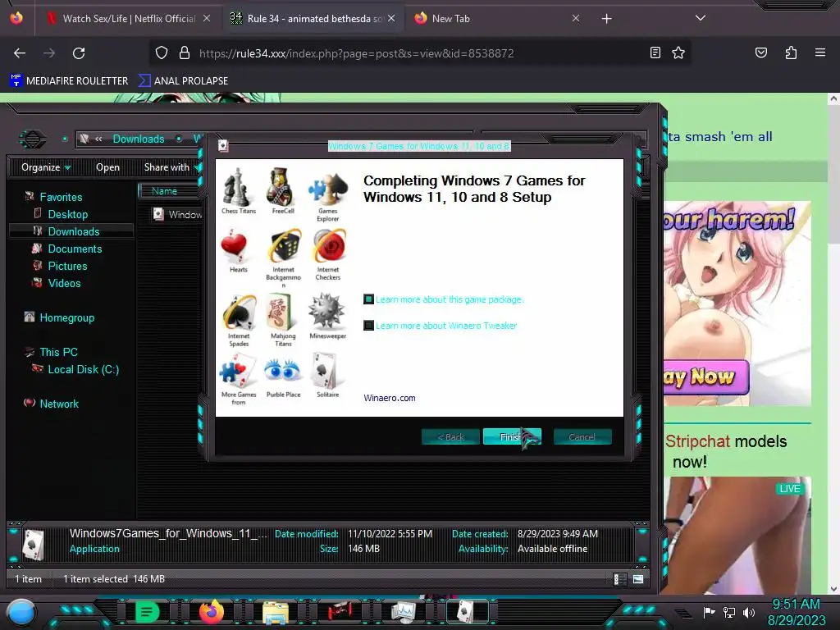Image resolution: width=840 pixels, height=630 pixels.
Task: Open the list all tabs dropdown
Action: [701, 18]
